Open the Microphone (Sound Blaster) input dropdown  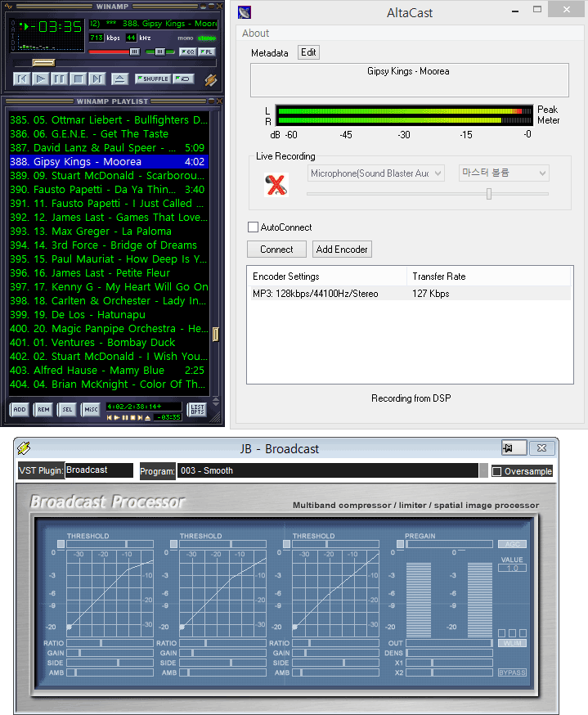376,173
